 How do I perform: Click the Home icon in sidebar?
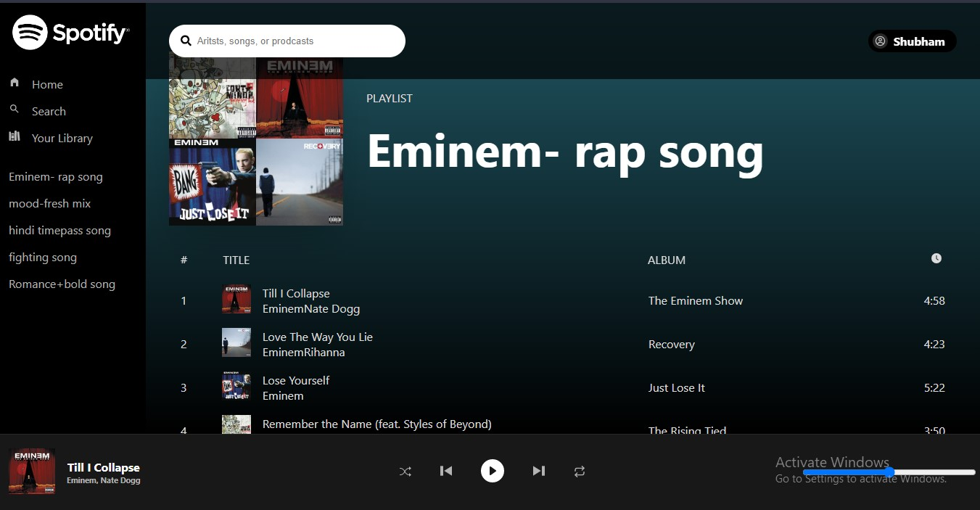tap(15, 83)
